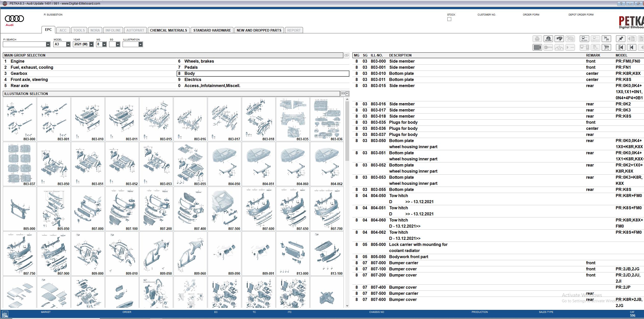Viewport: 644px width, 319px height.
Task: Switch to the CHEMICAL MATERIALS tab
Action: [x=169, y=30]
